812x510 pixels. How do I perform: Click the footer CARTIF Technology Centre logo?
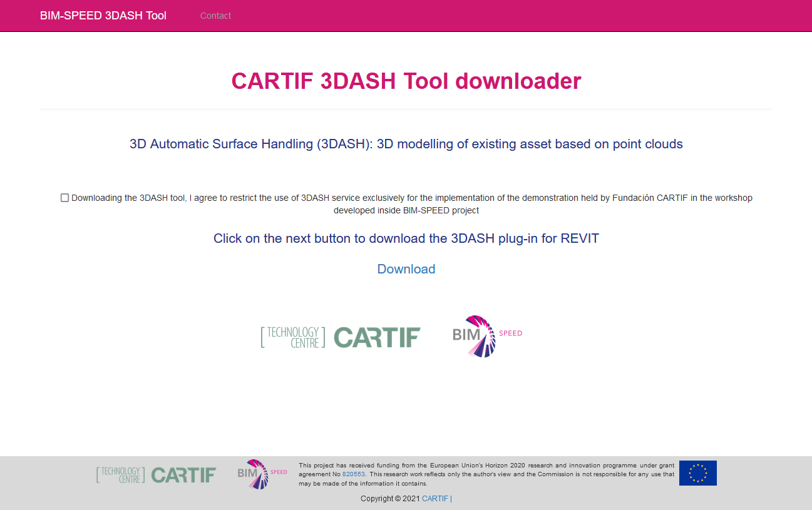[156, 474]
